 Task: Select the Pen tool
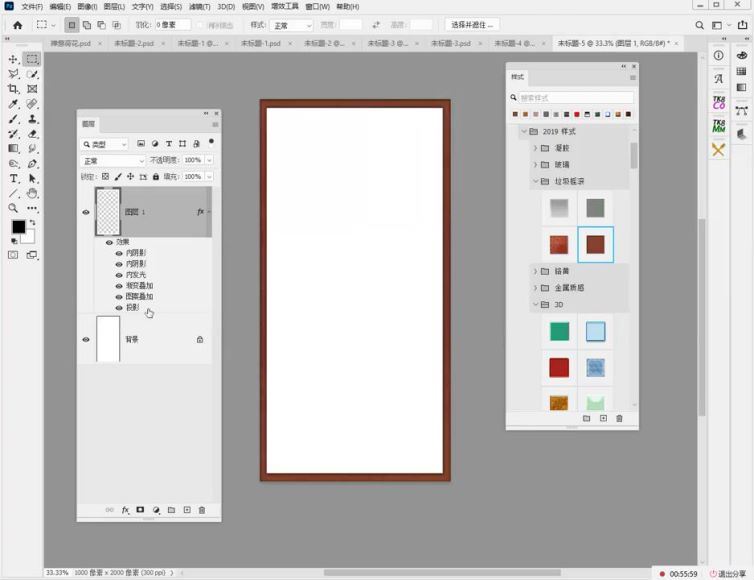(32, 164)
